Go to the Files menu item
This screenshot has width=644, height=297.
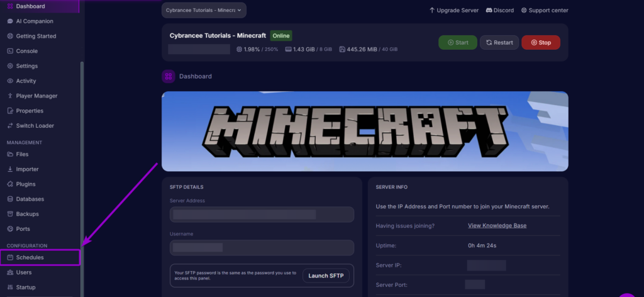pos(22,154)
